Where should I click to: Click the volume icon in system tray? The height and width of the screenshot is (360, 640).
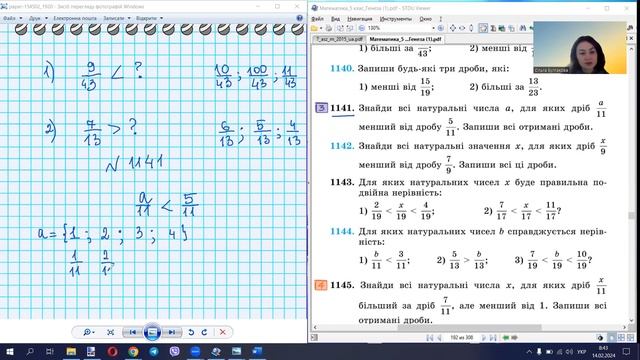(x=569, y=351)
